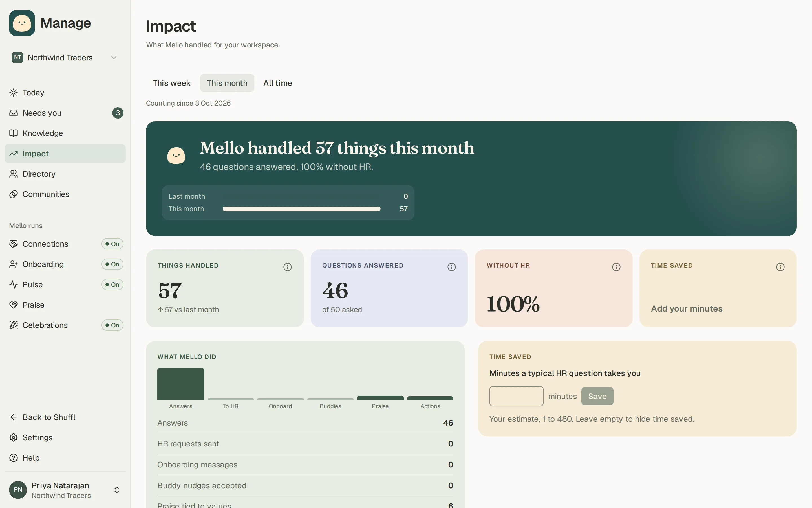Select the This month tab
Image resolution: width=812 pixels, height=508 pixels.
[227, 83]
